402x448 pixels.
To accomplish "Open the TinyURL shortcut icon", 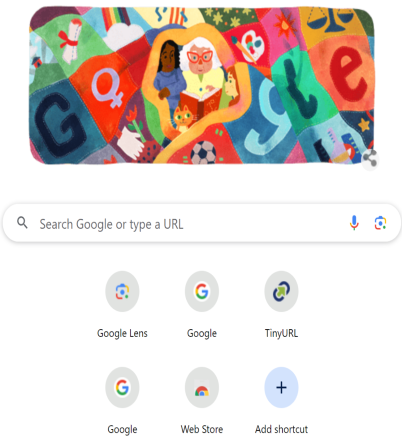I will [x=281, y=291].
